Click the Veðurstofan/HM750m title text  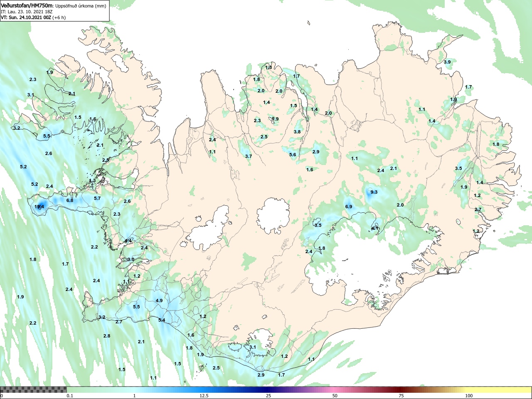[x=27, y=5]
